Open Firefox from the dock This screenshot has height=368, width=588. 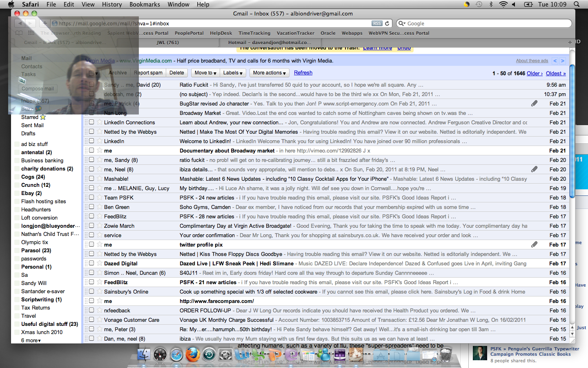point(193,355)
